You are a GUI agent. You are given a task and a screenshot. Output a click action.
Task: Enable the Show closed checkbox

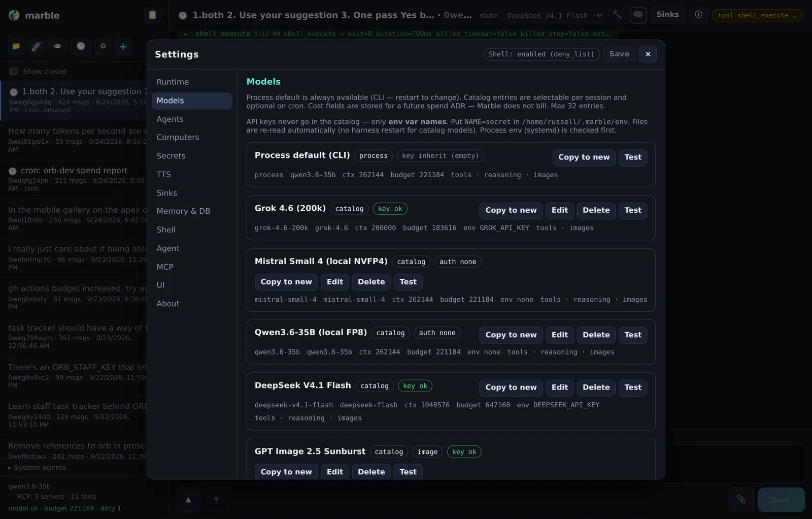14,72
